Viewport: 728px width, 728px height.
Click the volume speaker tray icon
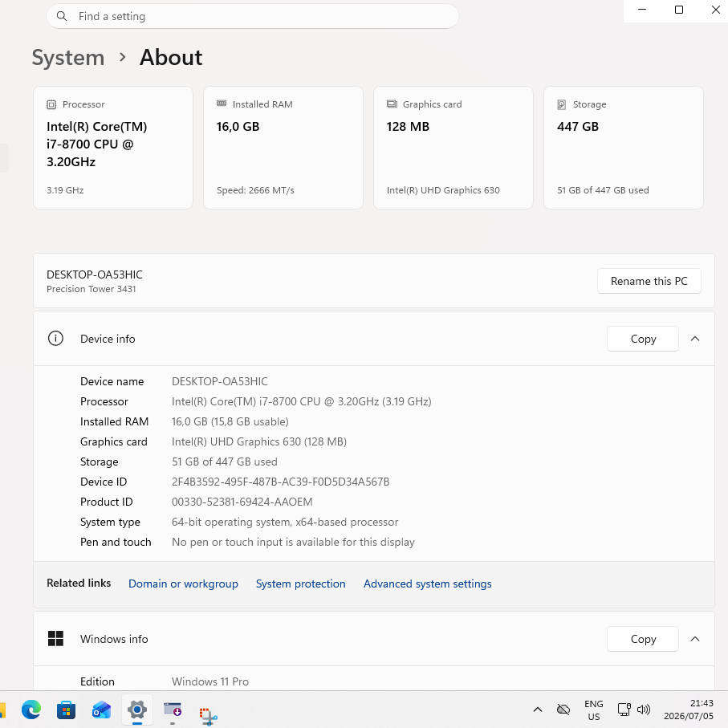click(x=644, y=710)
